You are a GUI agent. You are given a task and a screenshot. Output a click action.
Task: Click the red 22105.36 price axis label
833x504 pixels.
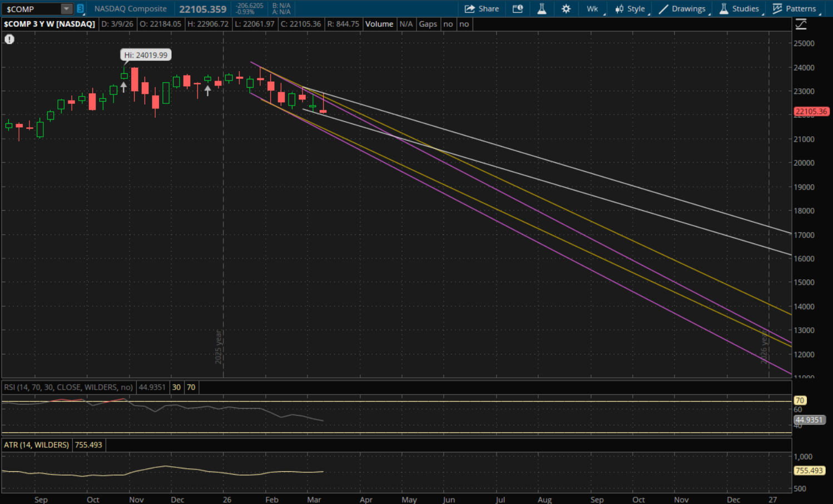(x=811, y=112)
